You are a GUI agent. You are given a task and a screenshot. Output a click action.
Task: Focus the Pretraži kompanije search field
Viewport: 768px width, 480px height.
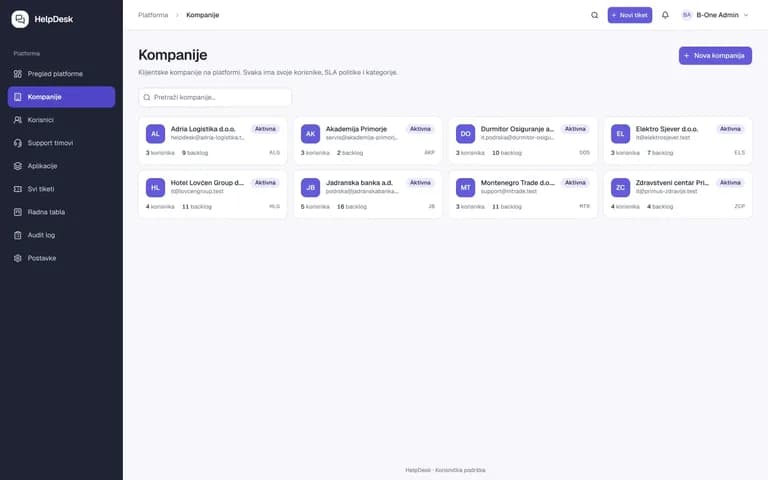point(215,97)
